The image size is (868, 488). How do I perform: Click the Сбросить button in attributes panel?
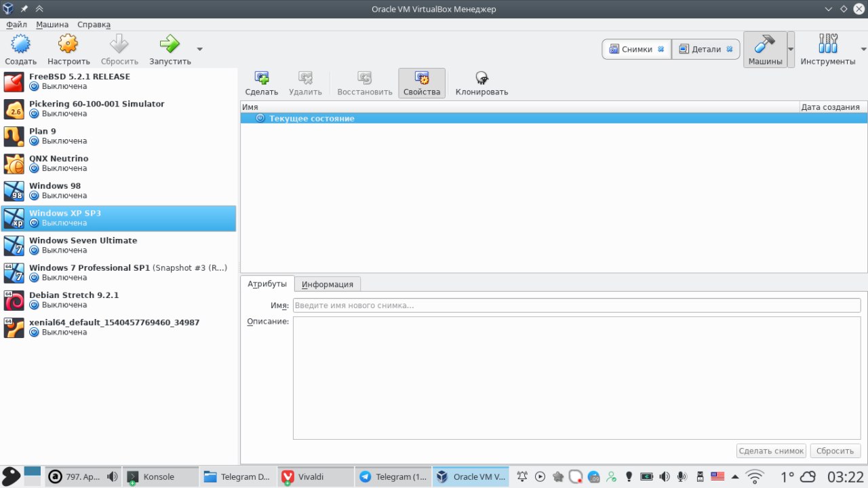pyautogui.click(x=835, y=451)
